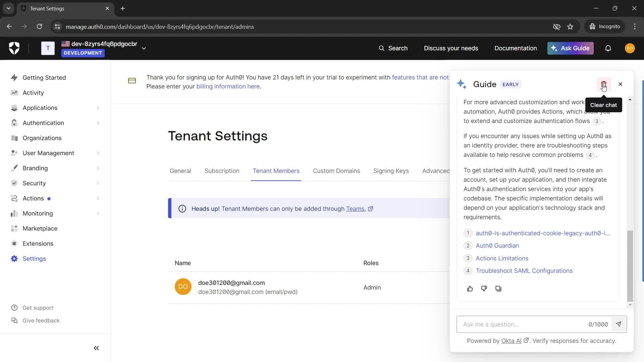The height and width of the screenshot is (362, 644).
Task: Open the notifications bell
Action: tap(608, 48)
